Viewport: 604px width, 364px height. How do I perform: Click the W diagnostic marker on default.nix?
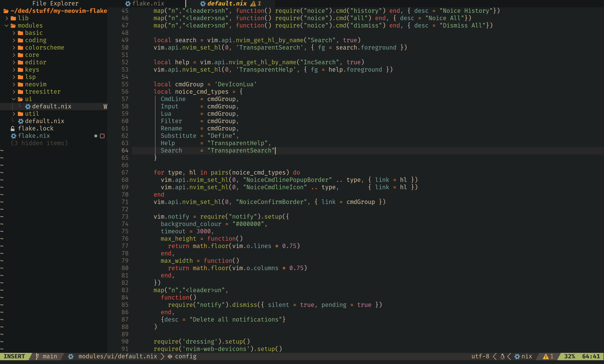105,106
